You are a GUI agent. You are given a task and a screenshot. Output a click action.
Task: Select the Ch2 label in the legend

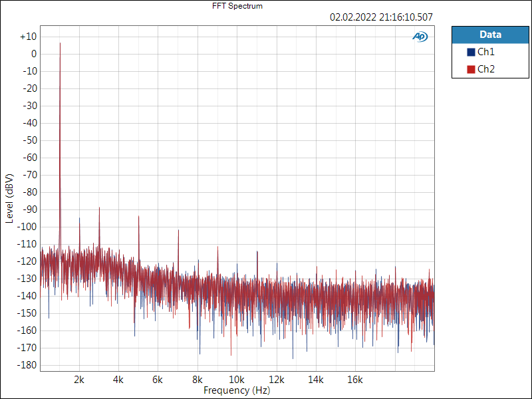click(x=485, y=69)
